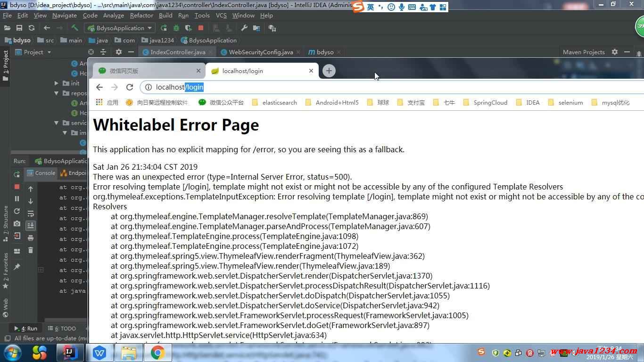Run BdysoApplication with coverage icon
Image resolution: width=644 pixels, height=362 pixels.
(x=188, y=28)
